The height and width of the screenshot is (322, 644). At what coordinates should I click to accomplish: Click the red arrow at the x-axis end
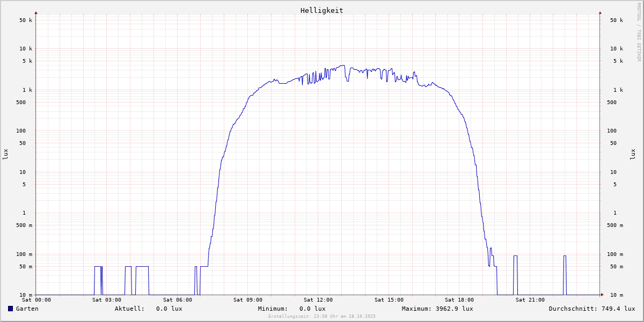(602, 295)
